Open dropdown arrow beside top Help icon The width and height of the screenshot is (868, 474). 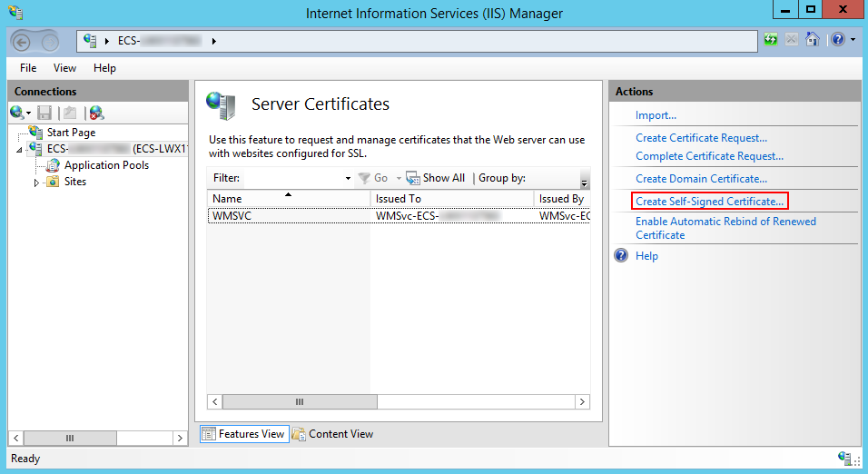tap(853, 39)
